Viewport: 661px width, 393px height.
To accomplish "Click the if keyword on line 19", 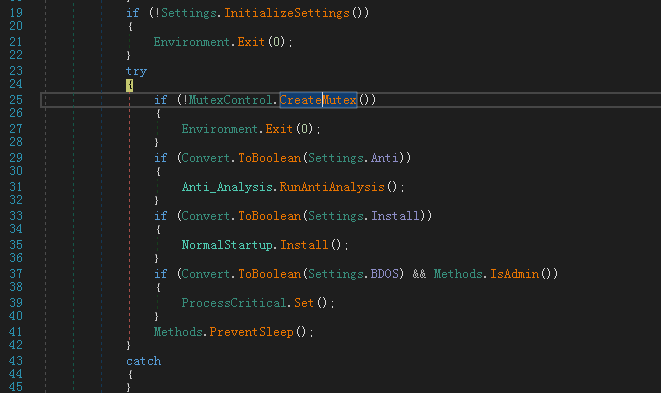I will 133,13.
